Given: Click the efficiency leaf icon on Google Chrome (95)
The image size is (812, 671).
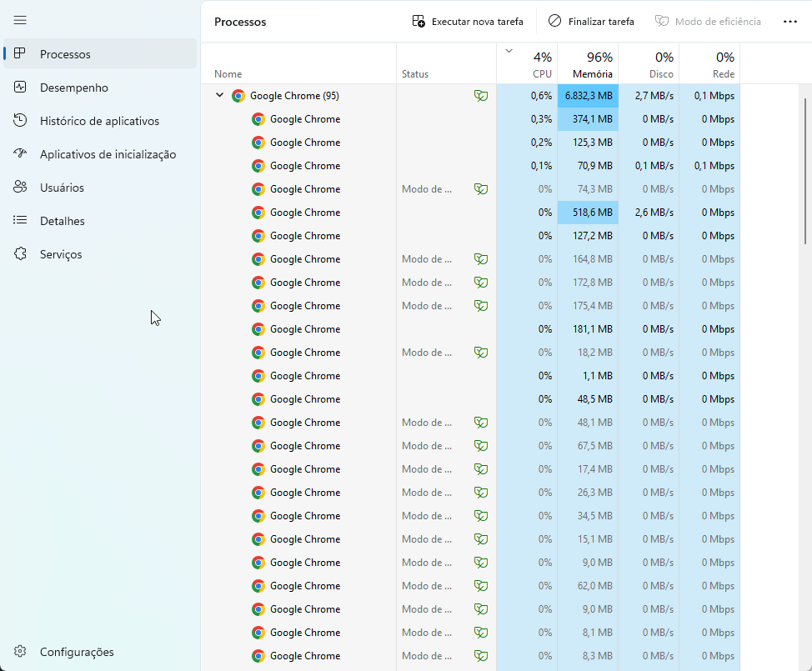Looking at the screenshot, I should point(481,96).
